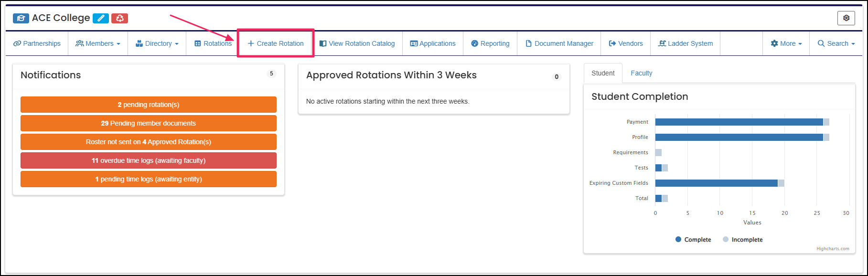
Task: Click the Tests label in chart
Action: tap(641, 168)
